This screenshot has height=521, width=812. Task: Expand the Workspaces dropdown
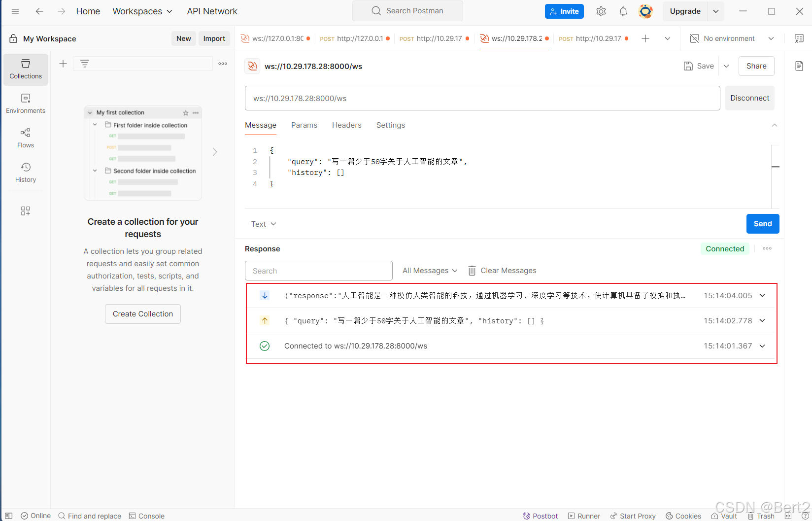click(x=142, y=11)
